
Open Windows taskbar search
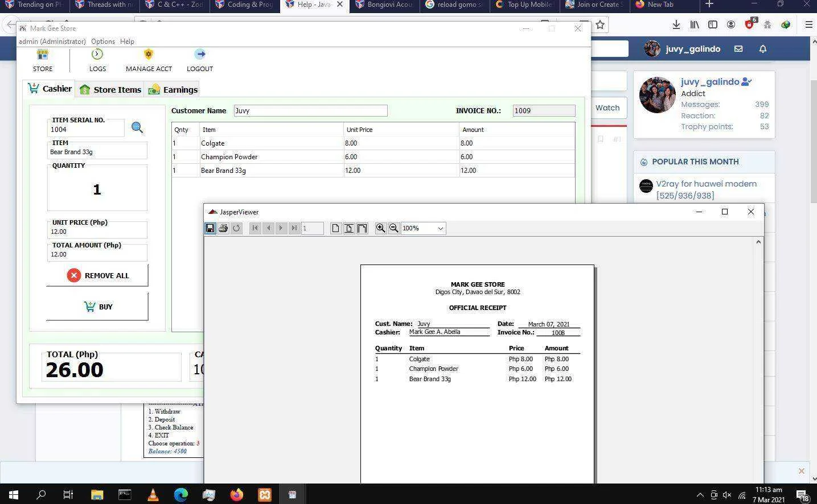click(41, 494)
